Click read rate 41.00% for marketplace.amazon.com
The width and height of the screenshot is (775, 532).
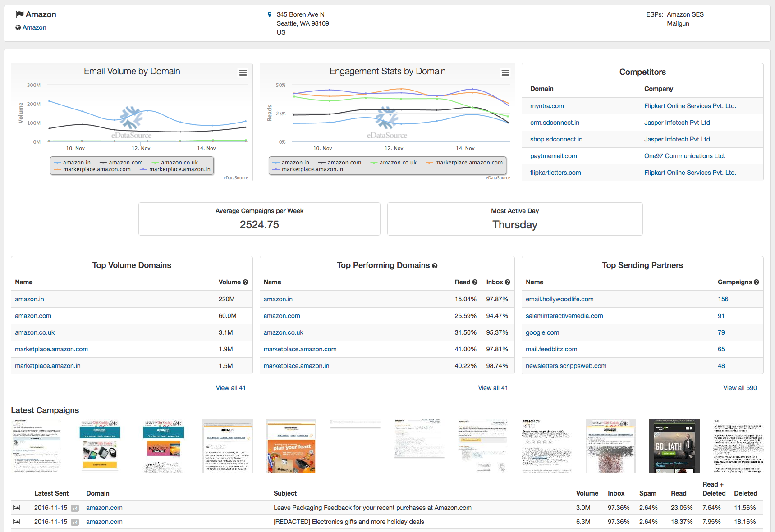click(x=465, y=349)
